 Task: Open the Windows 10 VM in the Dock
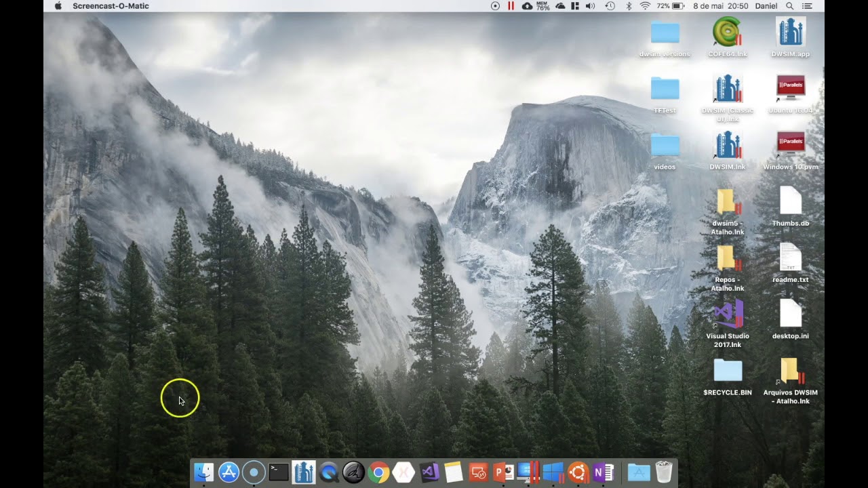tap(553, 472)
